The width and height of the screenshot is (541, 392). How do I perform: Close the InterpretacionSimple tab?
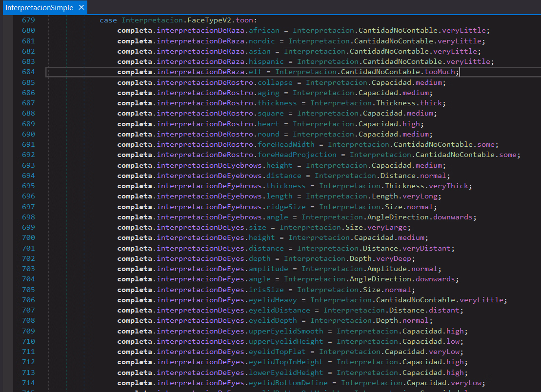81,8
